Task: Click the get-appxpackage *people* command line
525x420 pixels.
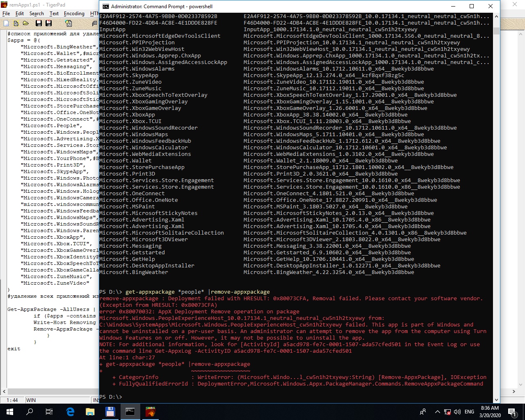Action: pos(185,292)
